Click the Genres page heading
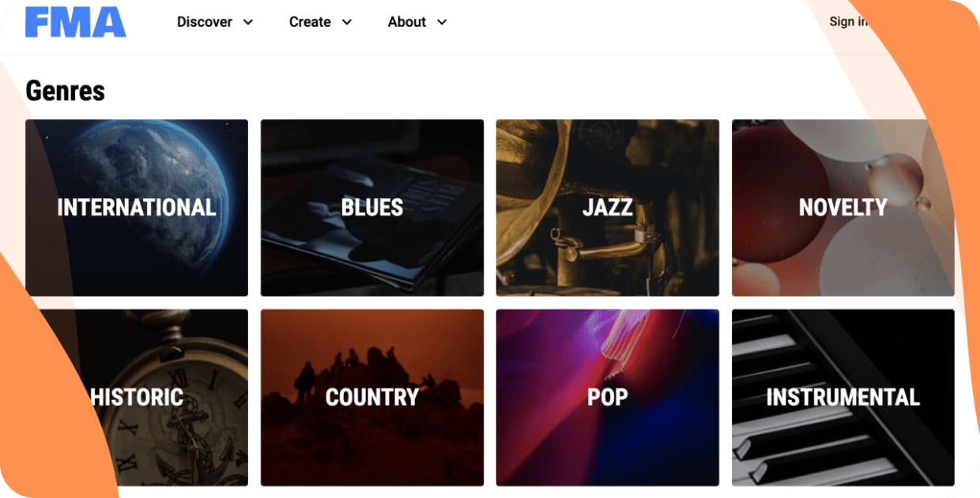980x498 pixels. [x=66, y=91]
